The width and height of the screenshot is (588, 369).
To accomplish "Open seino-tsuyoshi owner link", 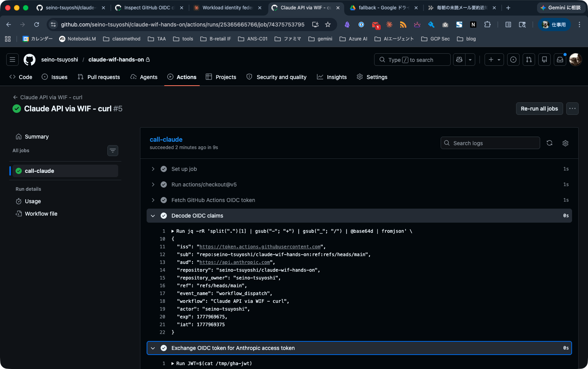I will coord(59,60).
